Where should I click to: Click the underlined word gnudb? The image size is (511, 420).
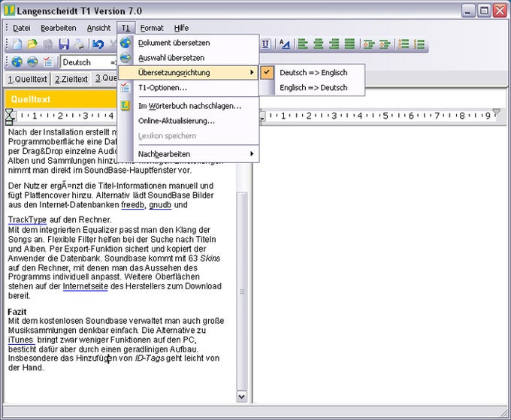point(160,205)
